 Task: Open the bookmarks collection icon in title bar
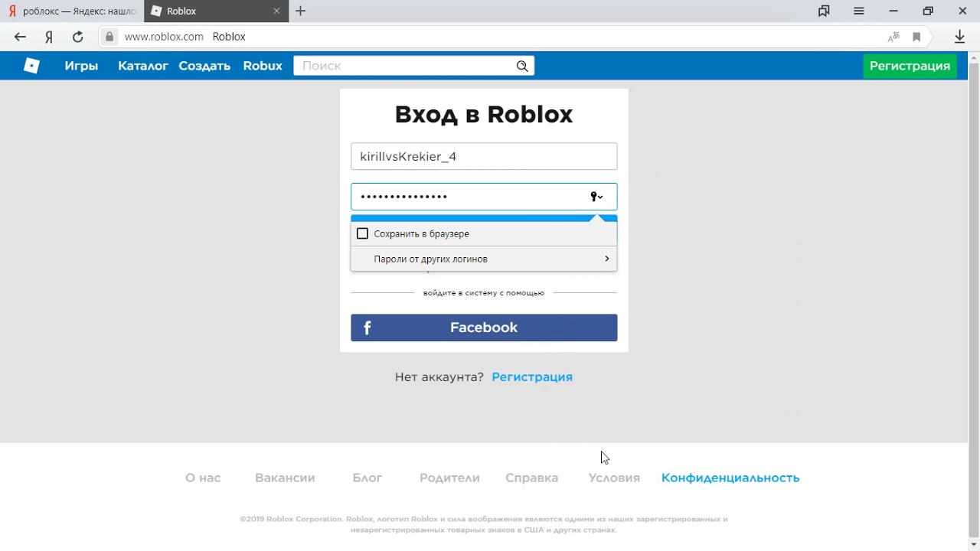(824, 11)
